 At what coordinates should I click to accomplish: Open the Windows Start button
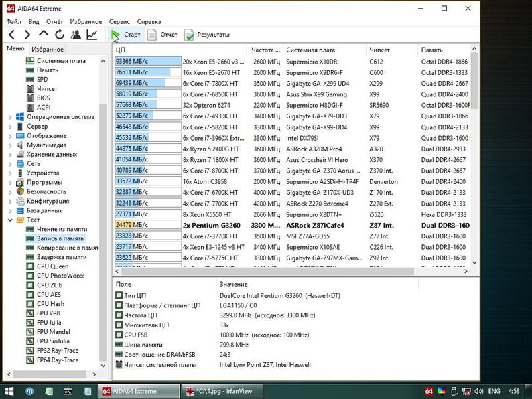click(x=9, y=391)
